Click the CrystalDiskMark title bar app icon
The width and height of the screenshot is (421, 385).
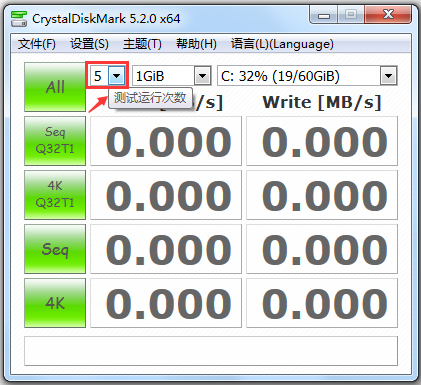click(x=19, y=19)
